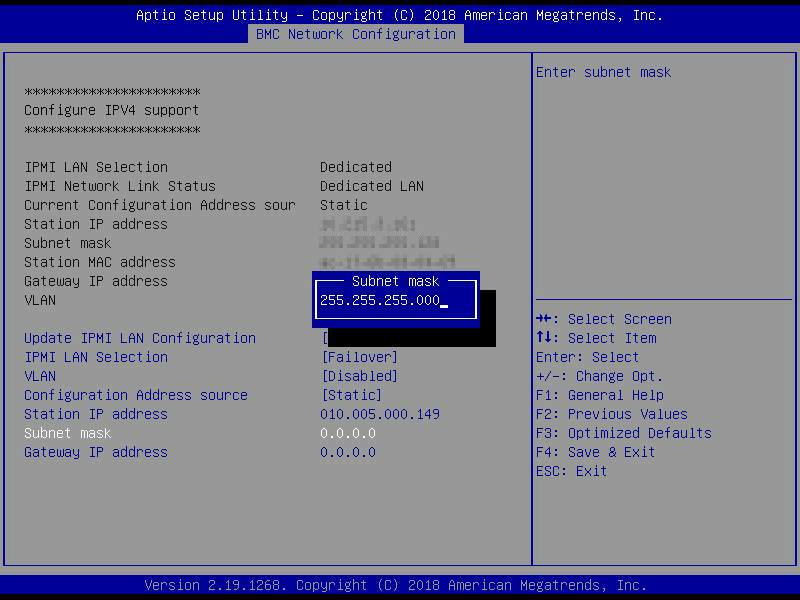
Task: Click the Aptio Setup Utility header title
Action: click(399, 15)
